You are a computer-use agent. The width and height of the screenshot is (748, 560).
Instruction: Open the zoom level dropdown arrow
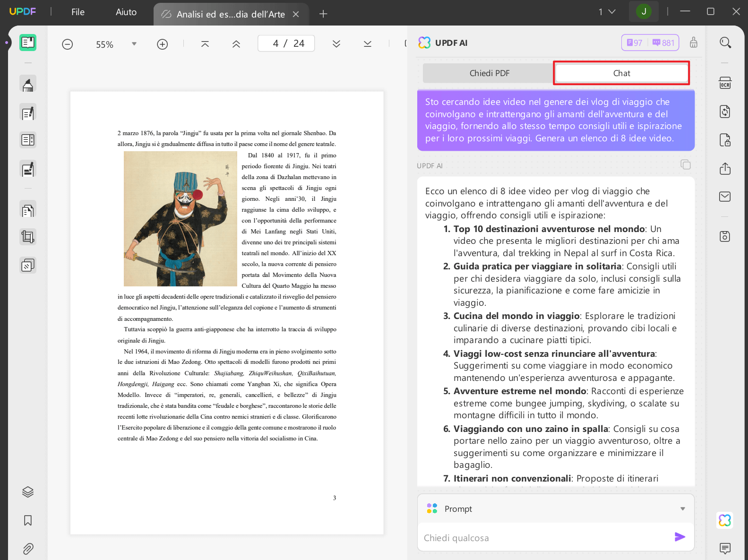134,44
